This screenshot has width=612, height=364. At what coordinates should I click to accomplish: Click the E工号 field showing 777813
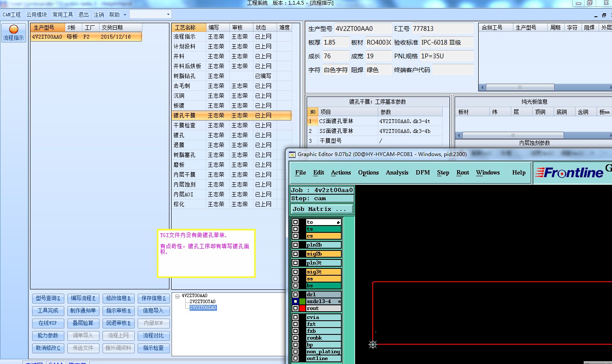pos(442,29)
